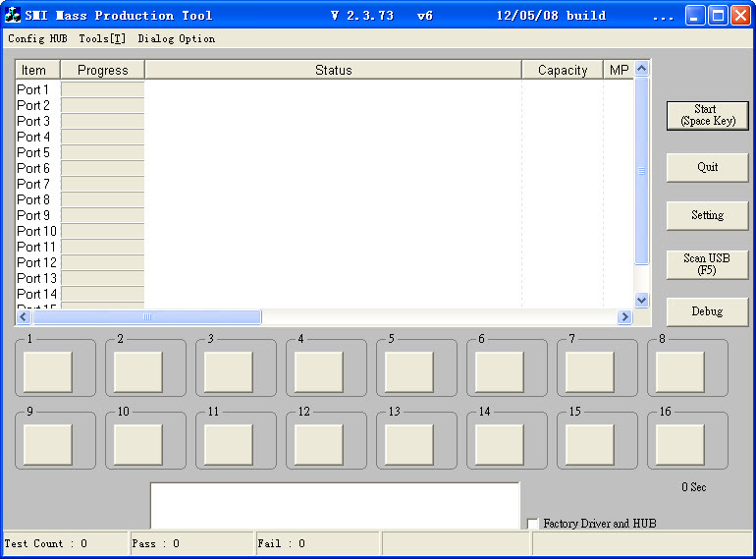
Task: Click the horizontal scrollbar thumb under the list
Action: coord(147,317)
